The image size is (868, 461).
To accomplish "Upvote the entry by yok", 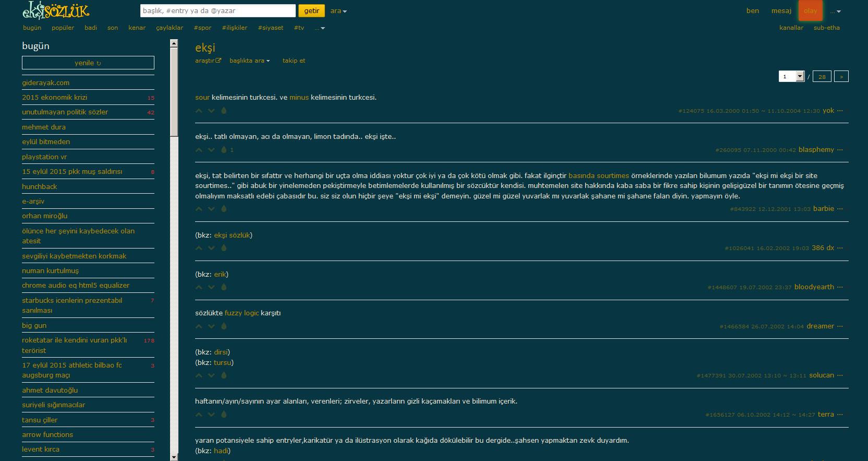I will (x=199, y=111).
